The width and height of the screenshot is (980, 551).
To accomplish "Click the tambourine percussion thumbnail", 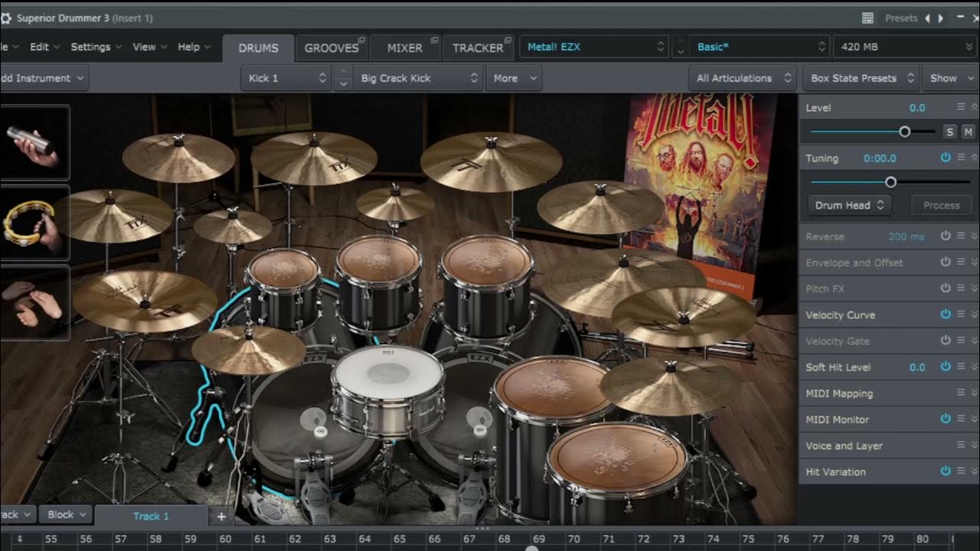I will [34, 223].
